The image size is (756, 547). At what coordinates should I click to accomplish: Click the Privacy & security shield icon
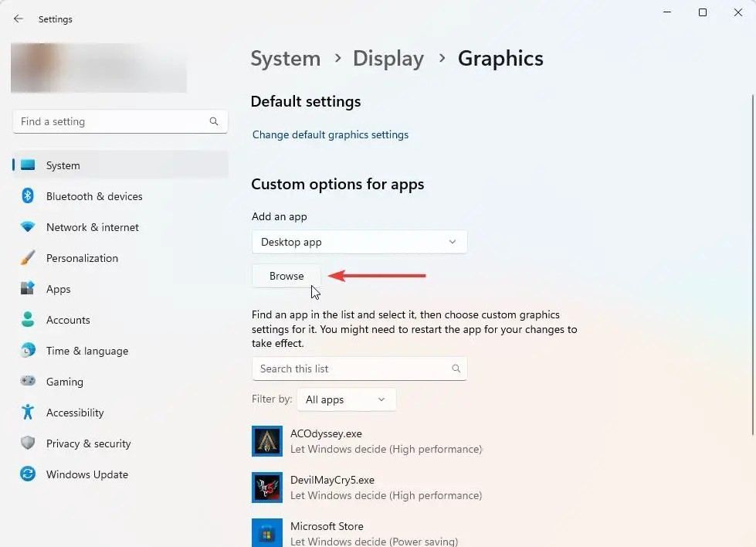tap(28, 443)
